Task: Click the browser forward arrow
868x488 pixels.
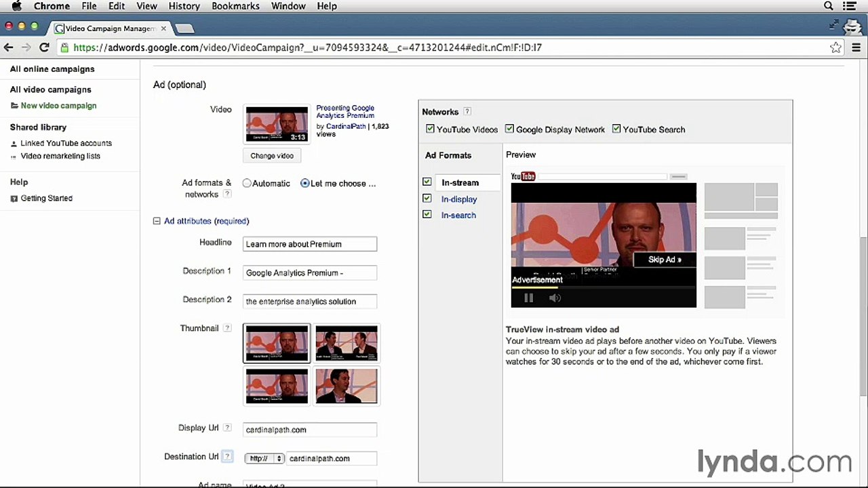Action: coord(26,47)
